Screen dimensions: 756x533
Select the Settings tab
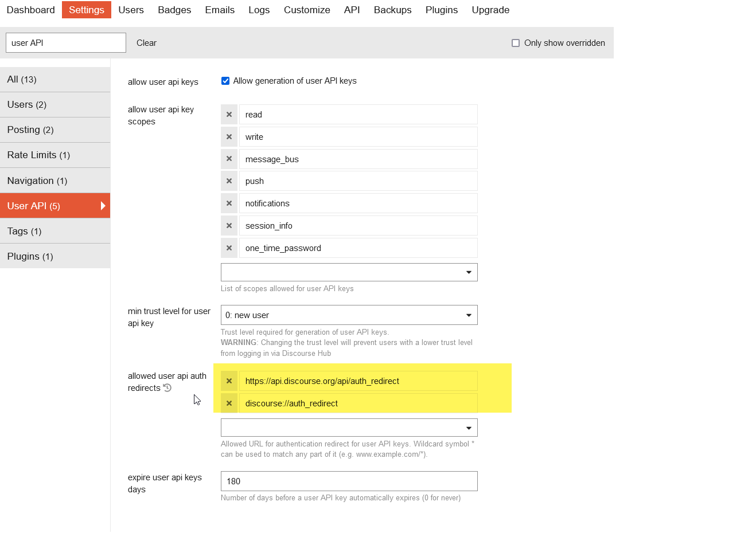[x=87, y=10]
